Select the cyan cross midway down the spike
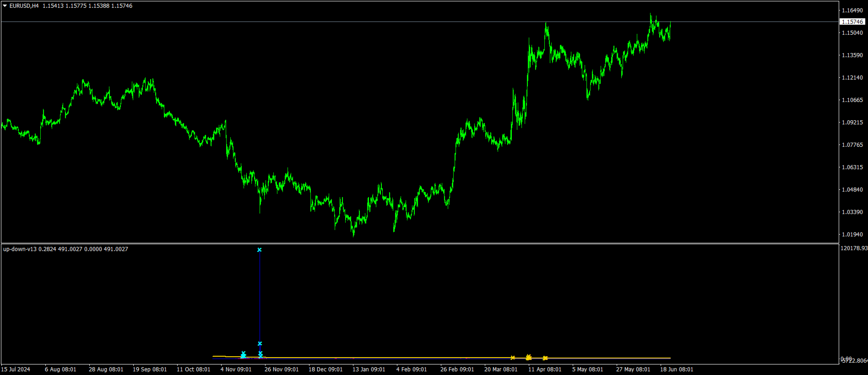 [260, 343]
